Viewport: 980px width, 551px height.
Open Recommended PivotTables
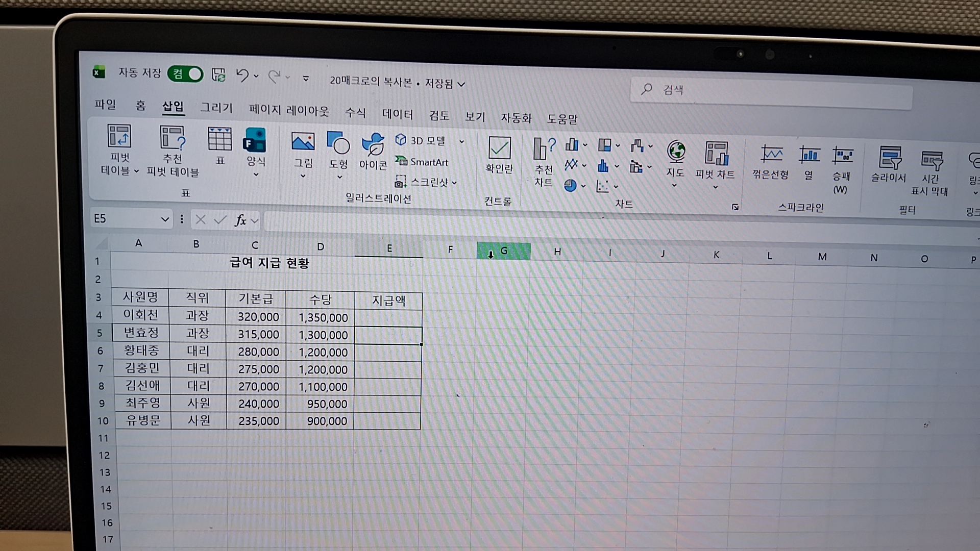click(173, 139)
